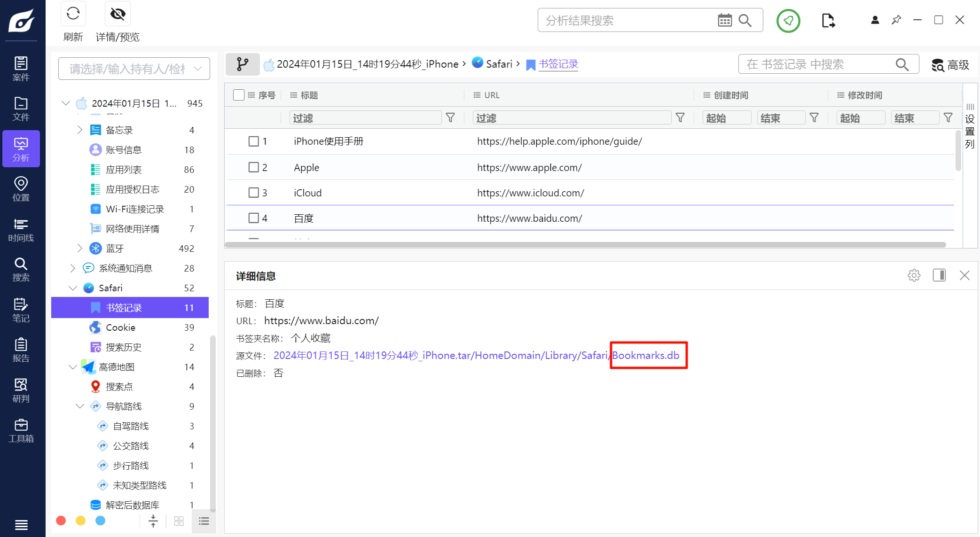Check the row 1 iPhone使用手册 checkbox
This screenshot has width=980, height=537.
pyautogui.click(x=254, y=141)
